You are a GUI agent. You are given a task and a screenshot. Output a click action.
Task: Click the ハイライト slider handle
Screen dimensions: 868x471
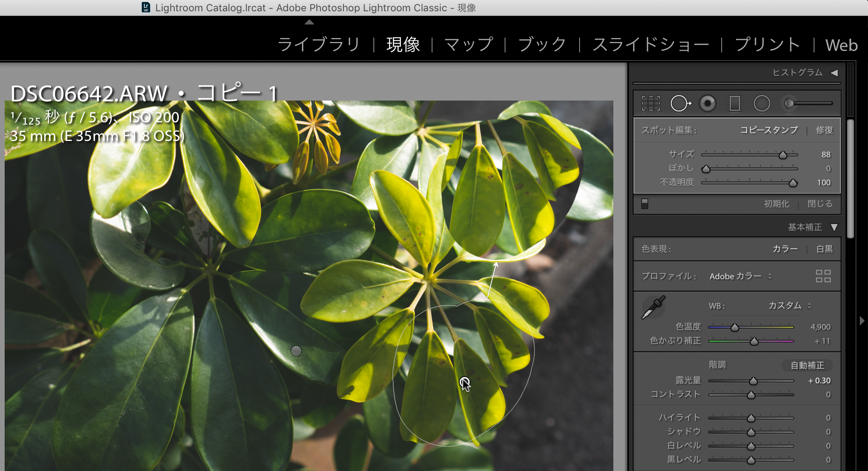751,418
